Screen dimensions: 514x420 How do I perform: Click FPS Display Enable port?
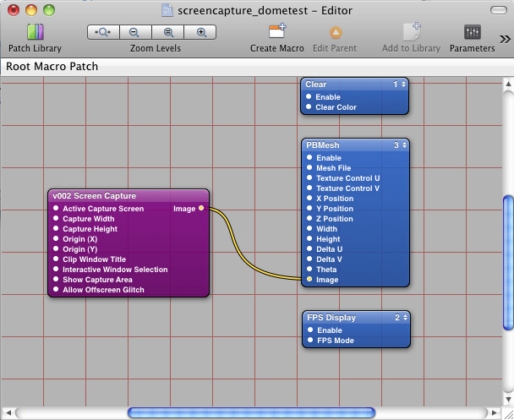[310, 330]
